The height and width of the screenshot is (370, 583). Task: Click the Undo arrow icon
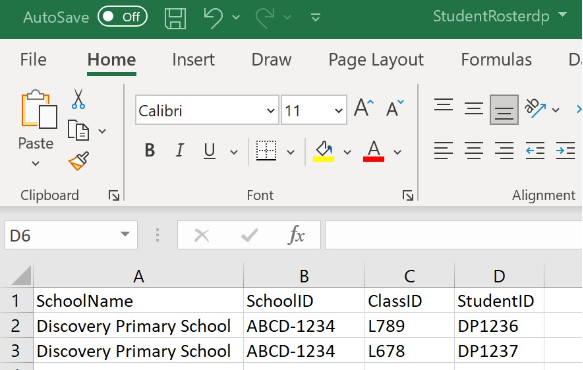pos(213,17)
